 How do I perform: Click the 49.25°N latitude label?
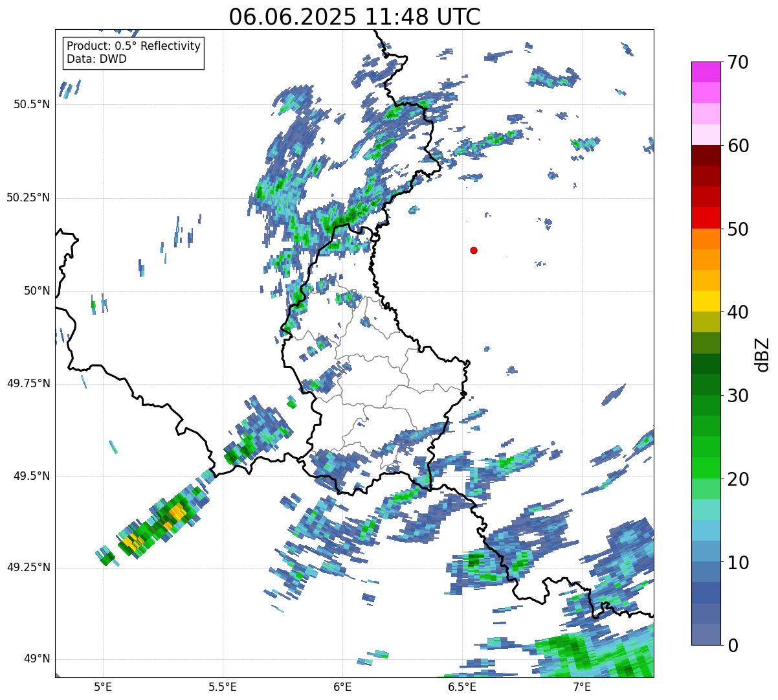(28, 567)
